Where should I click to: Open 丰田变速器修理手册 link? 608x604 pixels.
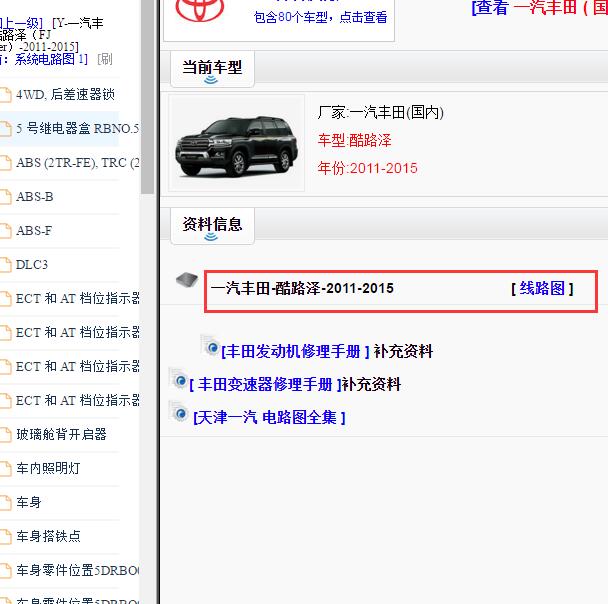[x=265, y=385]
